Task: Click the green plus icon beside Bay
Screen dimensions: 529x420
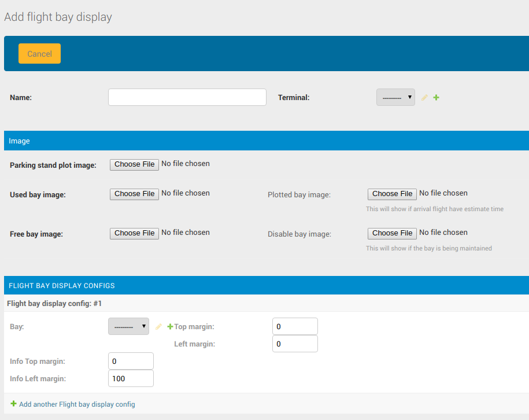Action: click(170, 327)
